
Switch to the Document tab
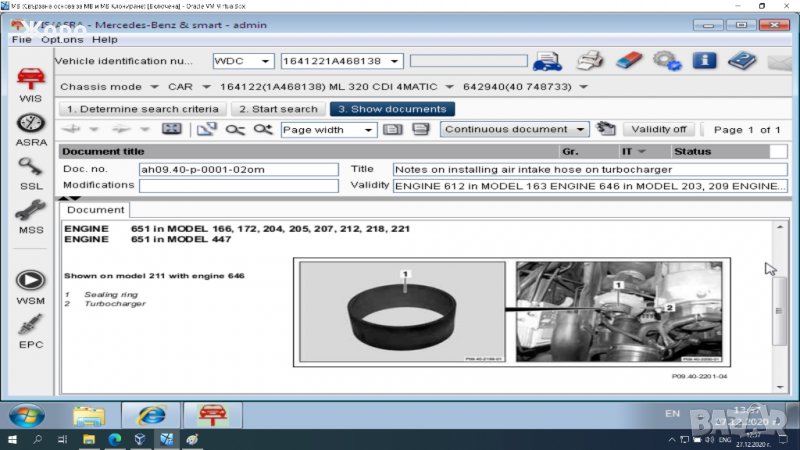[95, 210]
